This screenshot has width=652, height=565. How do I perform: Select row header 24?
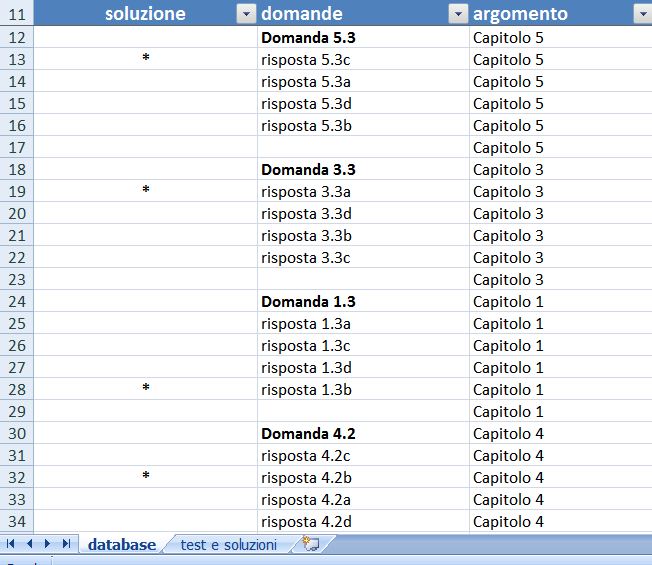pyautogui.click(x=17, y=301)
